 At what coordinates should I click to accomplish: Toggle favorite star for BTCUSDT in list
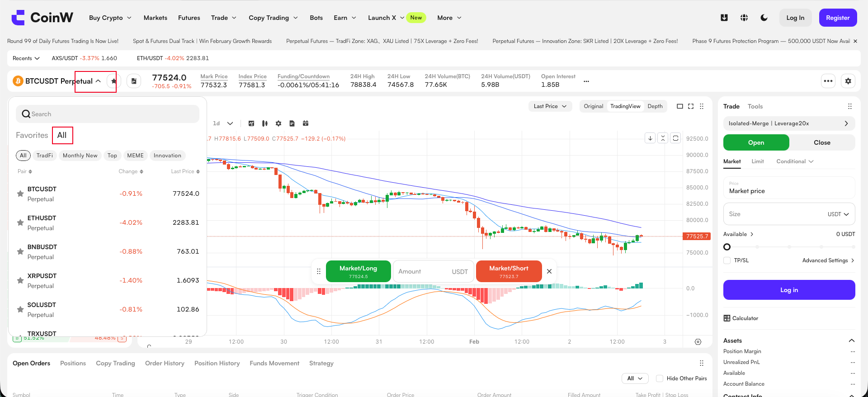pyautogui.click(x=20, y=194)
